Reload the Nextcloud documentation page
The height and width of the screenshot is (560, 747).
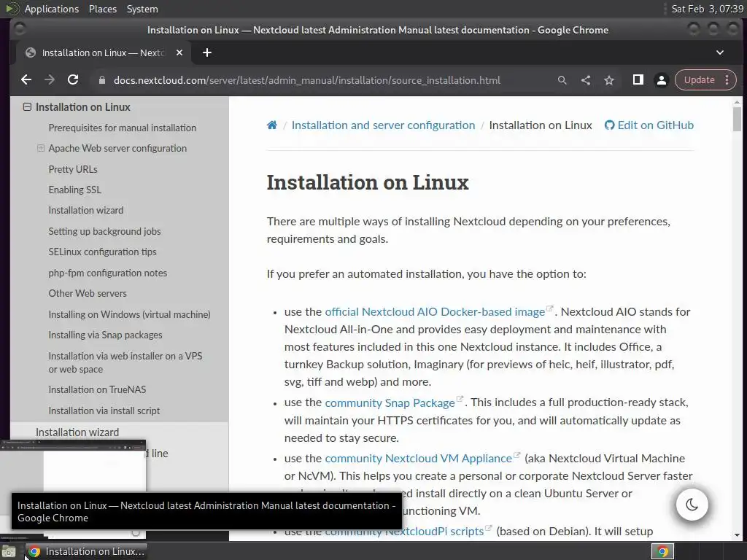[x=73, y=80]
